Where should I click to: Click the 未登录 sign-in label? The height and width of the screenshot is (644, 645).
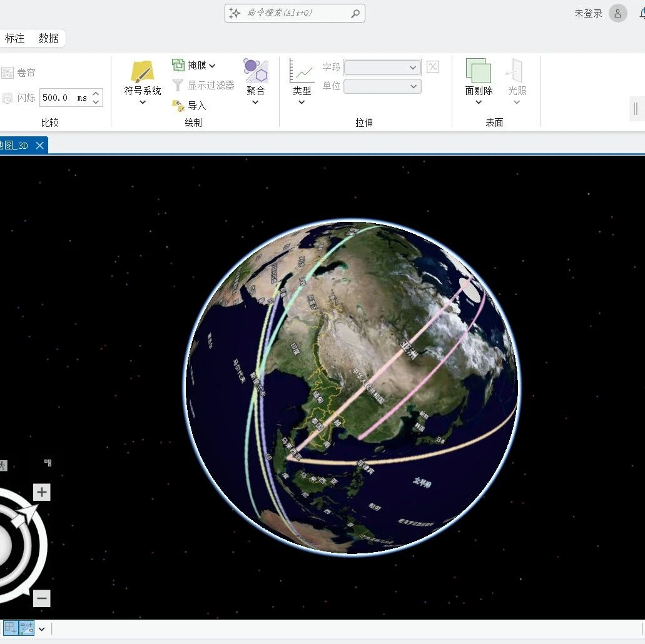[588, 14]
